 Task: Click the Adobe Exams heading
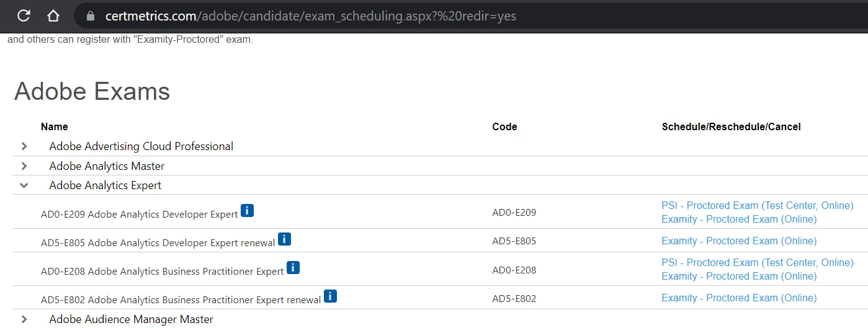click(x=92, y=91)
